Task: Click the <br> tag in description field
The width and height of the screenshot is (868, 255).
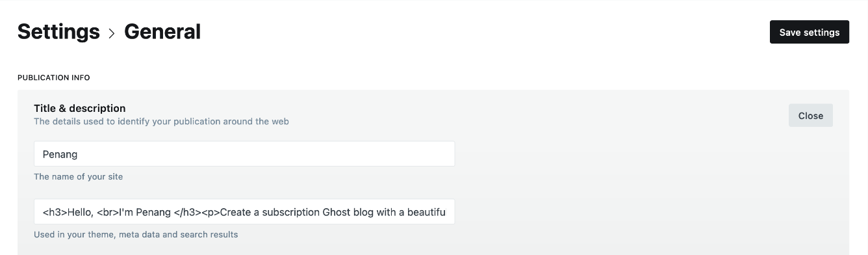Action: [108, 212]
